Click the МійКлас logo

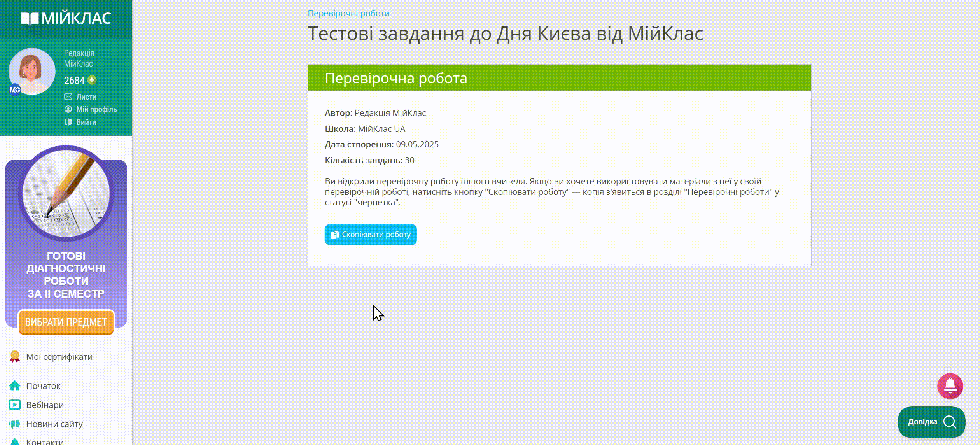tap(66, 18)
